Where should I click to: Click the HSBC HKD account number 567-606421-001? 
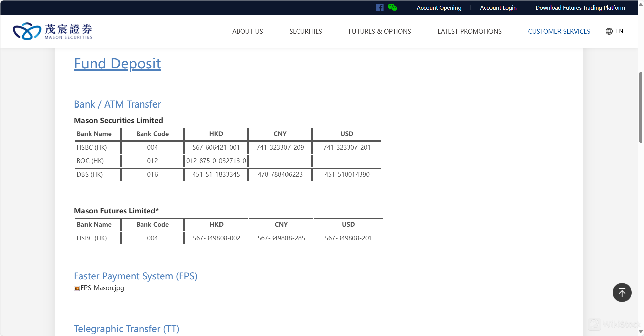click(216, 147)
